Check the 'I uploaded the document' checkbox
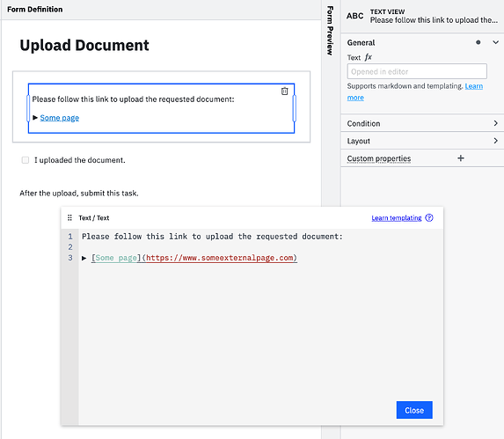The height and width of the screenshot is (439, 504). tap(26, 160)
